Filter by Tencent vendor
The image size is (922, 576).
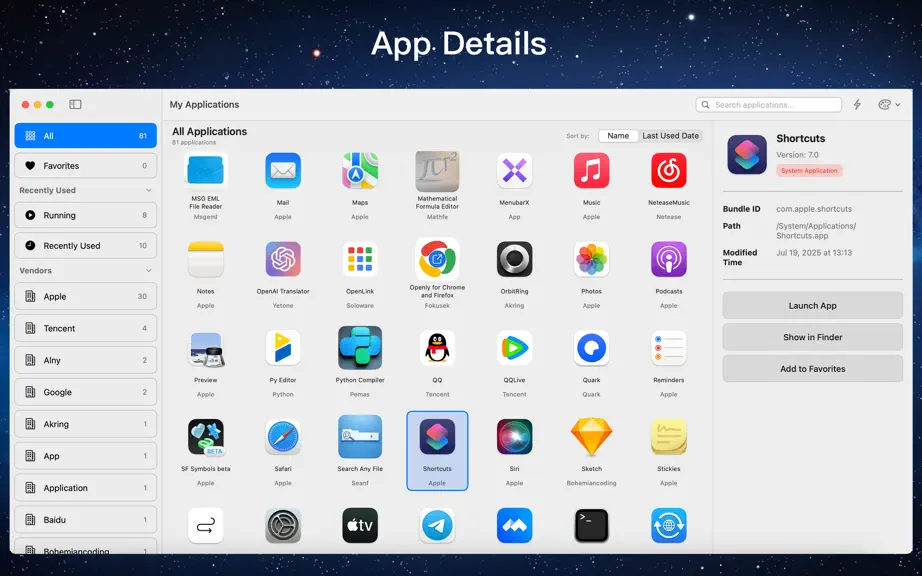click(86, 329)
